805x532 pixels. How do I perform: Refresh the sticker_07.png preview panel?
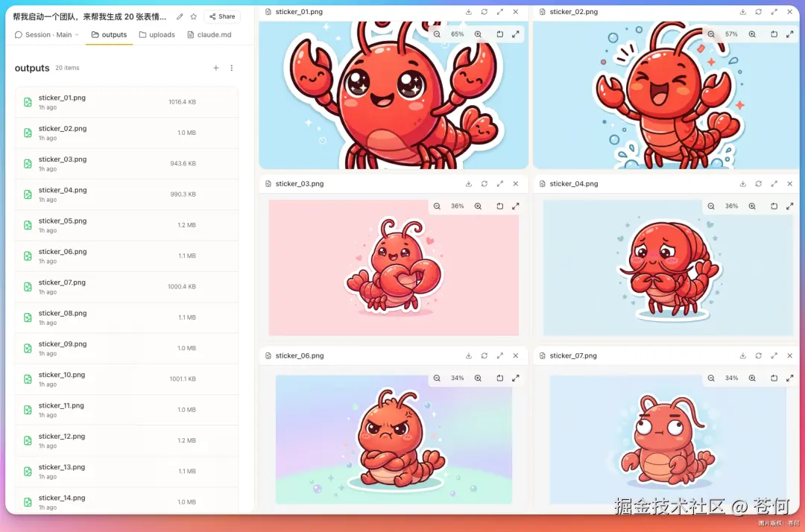[758, 355]
